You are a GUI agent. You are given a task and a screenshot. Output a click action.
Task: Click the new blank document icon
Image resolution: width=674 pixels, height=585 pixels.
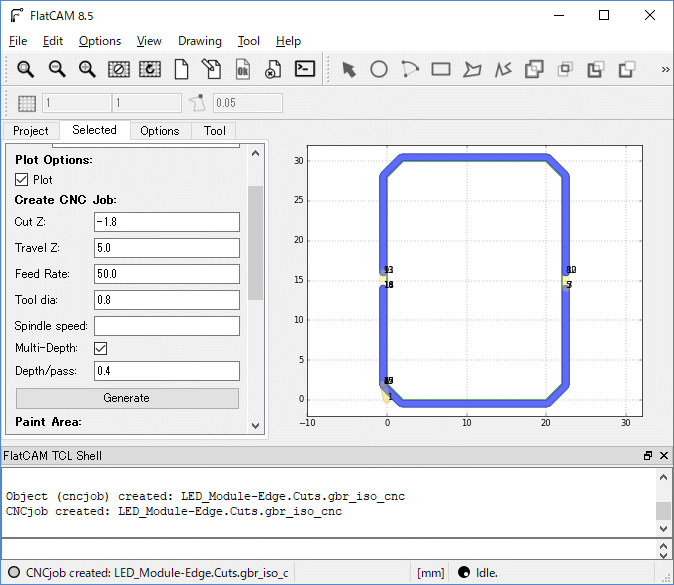click(x=181, y=69)
